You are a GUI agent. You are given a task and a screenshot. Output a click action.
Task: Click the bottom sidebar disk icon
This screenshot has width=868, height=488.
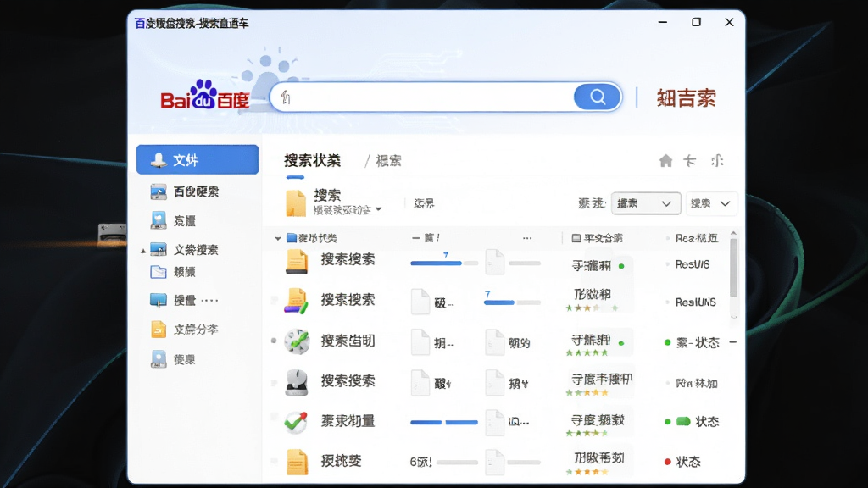coord(159,359)
